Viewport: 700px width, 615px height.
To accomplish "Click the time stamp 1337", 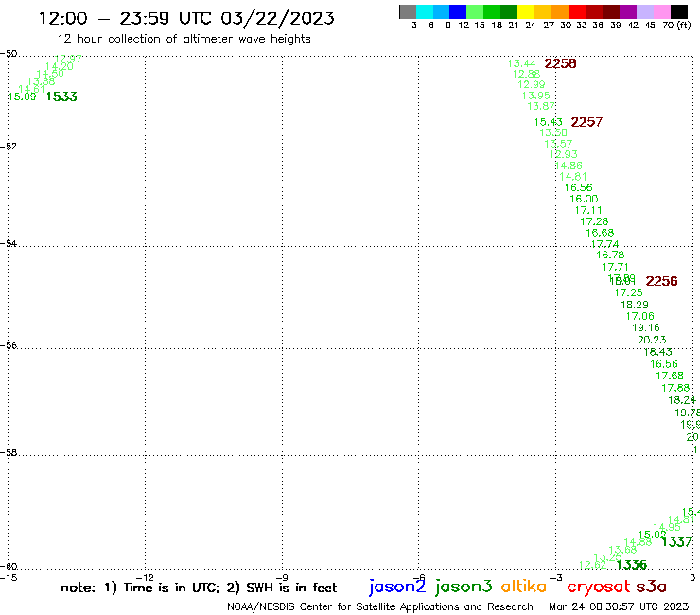I will tap(676, 542).
